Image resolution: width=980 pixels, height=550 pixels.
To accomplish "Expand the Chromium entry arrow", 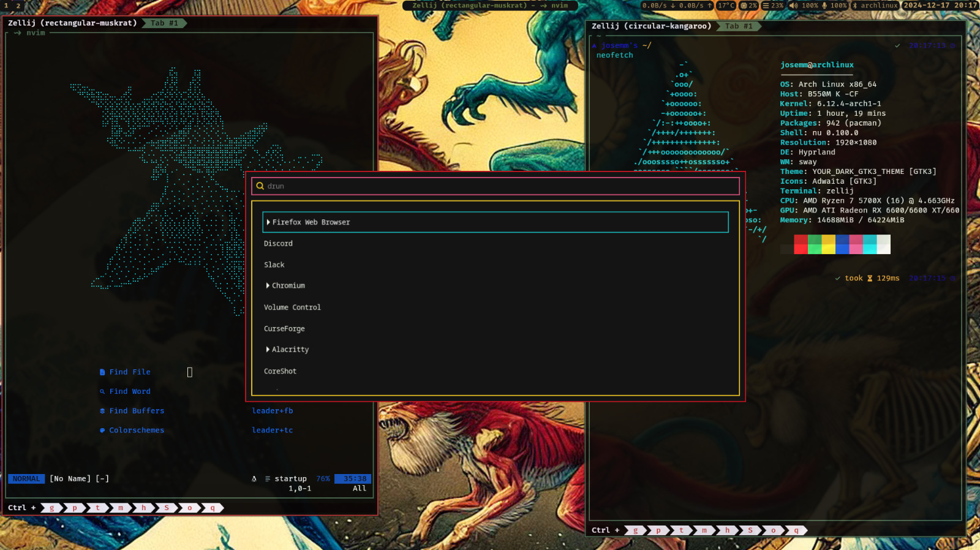I will (x=268, y=285).
